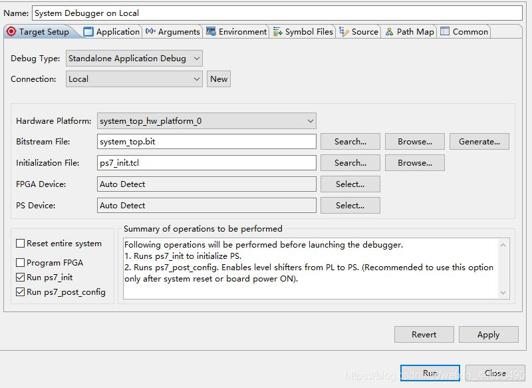Screen dimensions: 532x388
Task: Click Search for Initialization File
Action: click(x=350, y=163)
